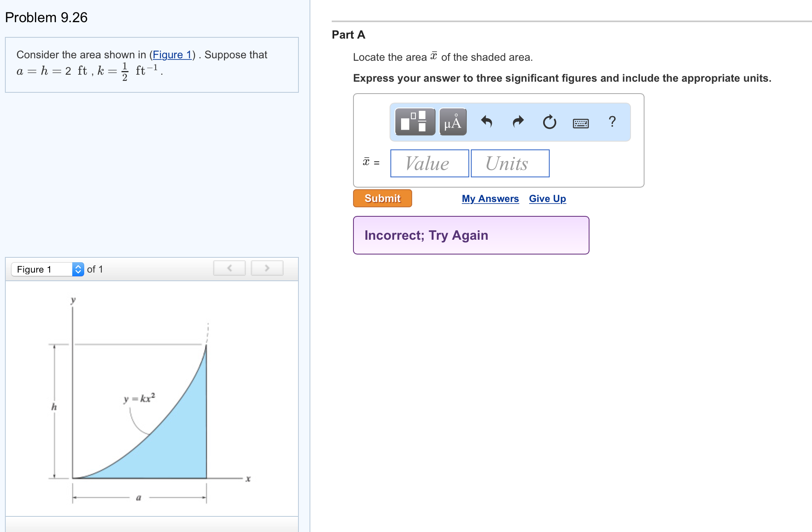Dismiss the Incorrect; Try Again notice

pyautogui.click(x=470, y=235)
